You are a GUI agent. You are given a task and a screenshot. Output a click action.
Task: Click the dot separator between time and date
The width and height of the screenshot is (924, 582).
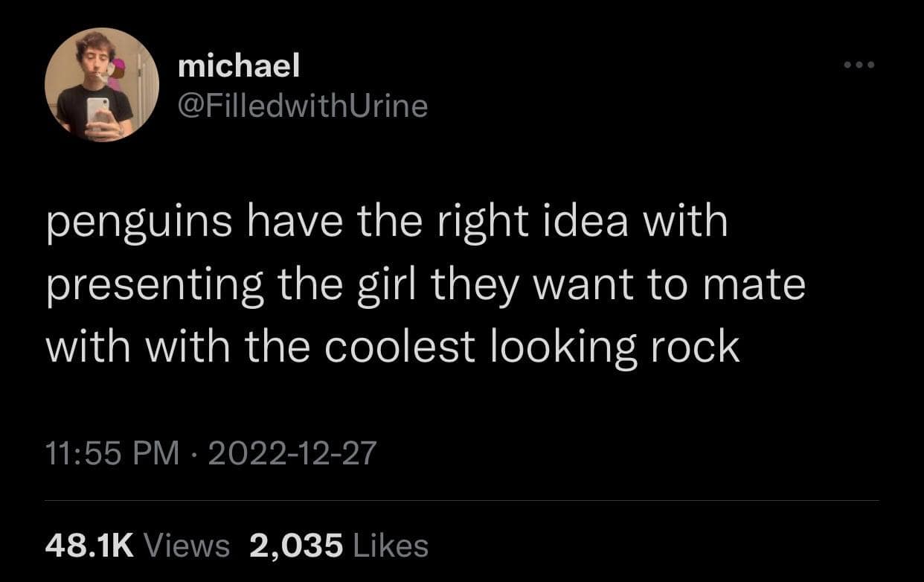pyautogui.click(x=194, y=453)
